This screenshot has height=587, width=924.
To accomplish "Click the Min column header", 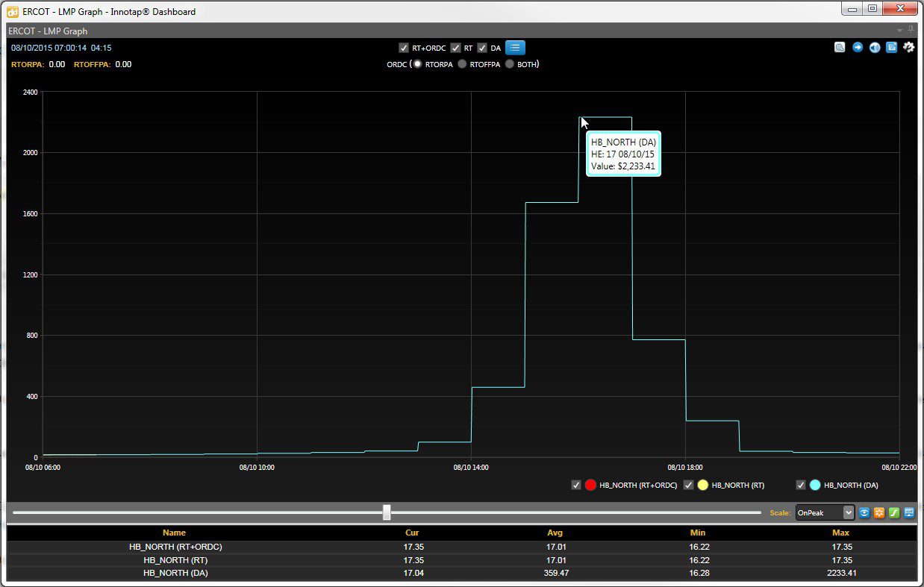I will 698,533.
